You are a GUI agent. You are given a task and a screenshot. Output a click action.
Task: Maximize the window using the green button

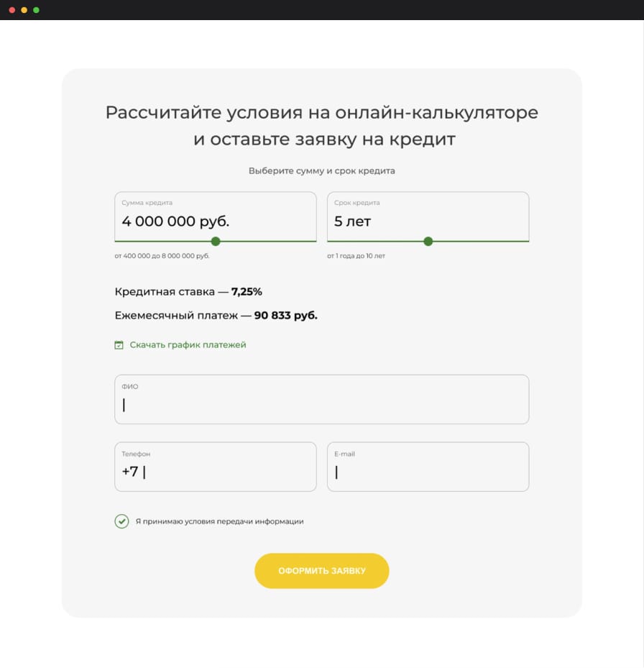(36, 10)
